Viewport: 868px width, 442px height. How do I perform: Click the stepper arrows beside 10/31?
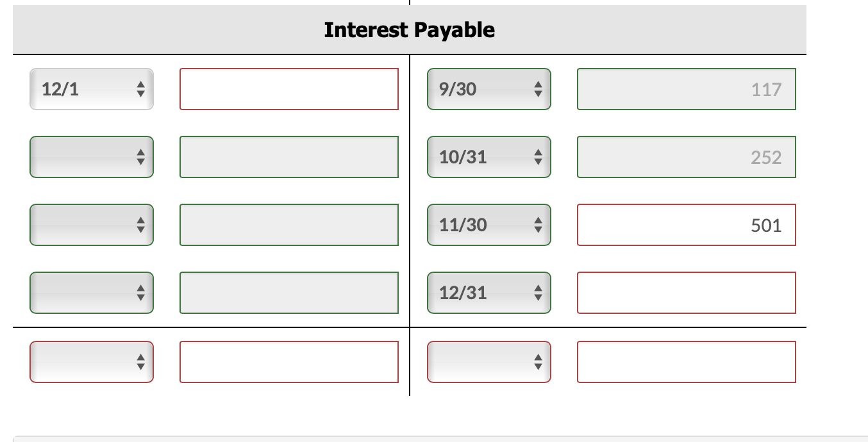[539, 157]
